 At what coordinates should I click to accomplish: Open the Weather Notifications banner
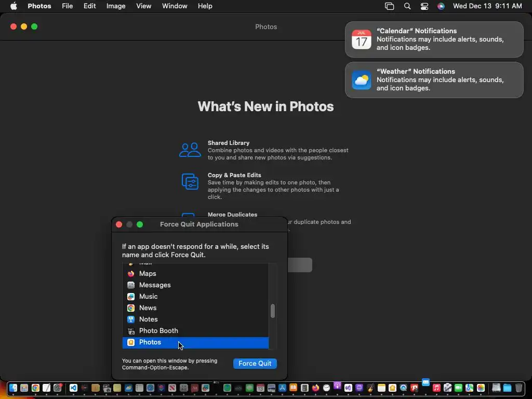[434, 80]
